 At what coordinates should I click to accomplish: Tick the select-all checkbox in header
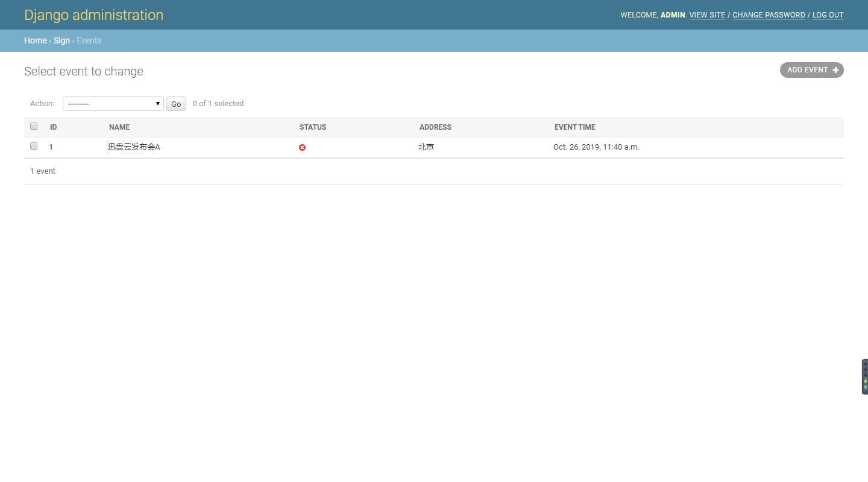coord(34,126)
